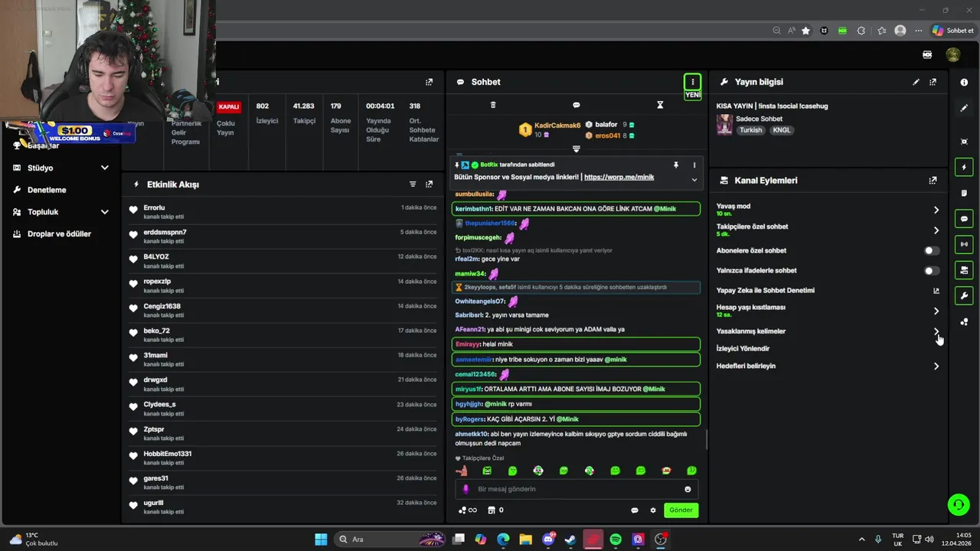
Task: Click the hourglass icon in chat toolbar
Action: point(660,105)
